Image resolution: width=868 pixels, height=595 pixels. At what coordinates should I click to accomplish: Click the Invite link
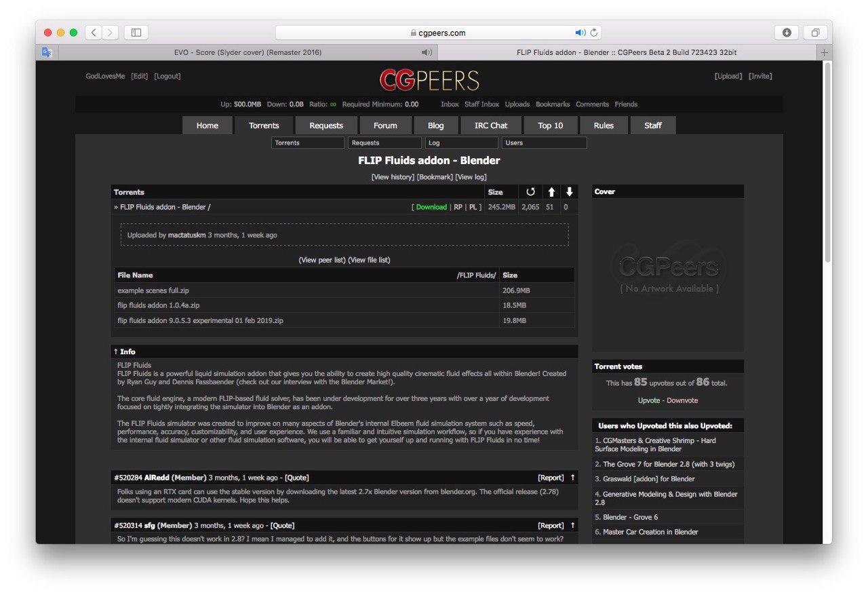click(x=760, y=76)
